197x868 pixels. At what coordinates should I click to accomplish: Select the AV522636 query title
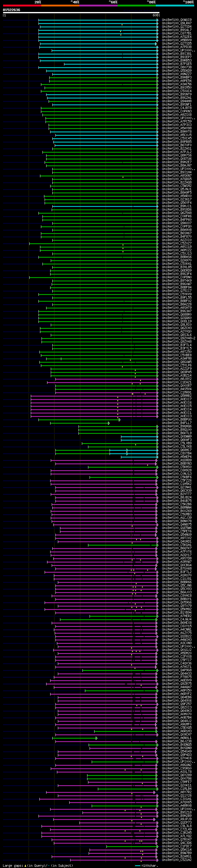11,10
